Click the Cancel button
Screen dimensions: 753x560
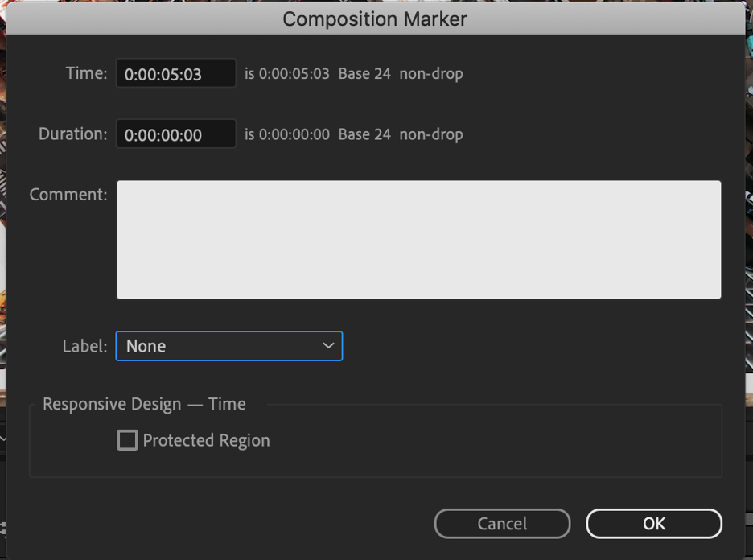point(502,524)
